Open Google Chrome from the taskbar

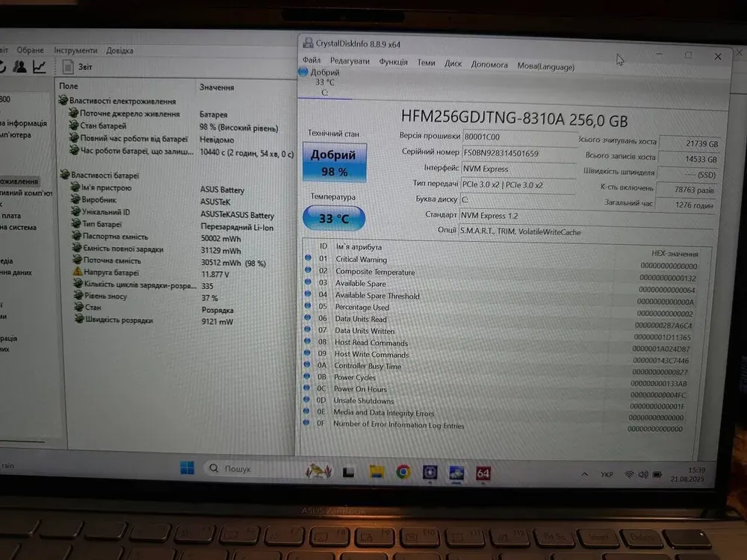coord(403,471)
